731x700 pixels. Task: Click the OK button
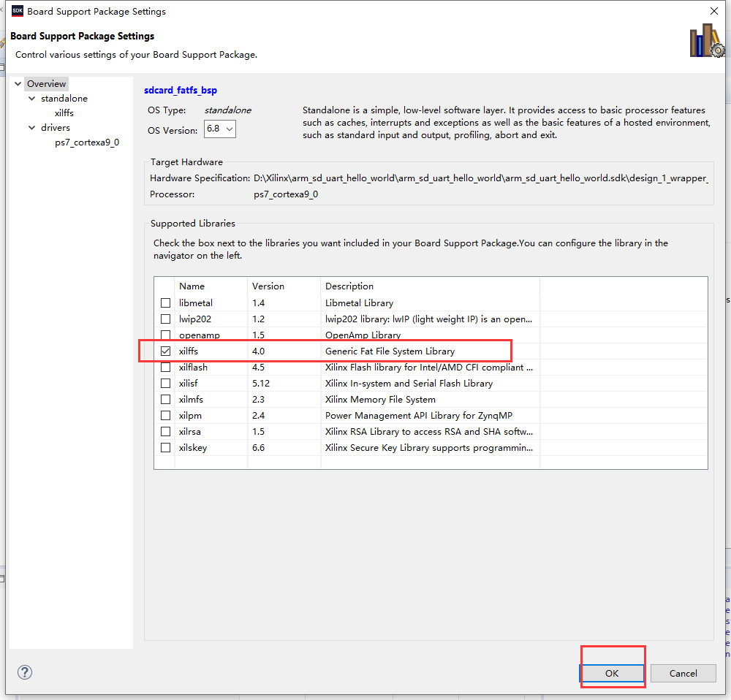[x=612, y=674]
